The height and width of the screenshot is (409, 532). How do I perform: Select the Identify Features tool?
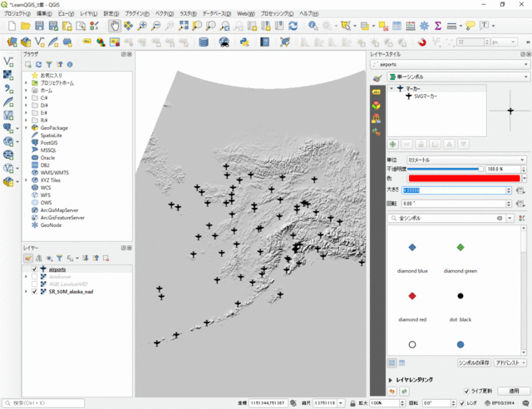click(x=313, y=26)
